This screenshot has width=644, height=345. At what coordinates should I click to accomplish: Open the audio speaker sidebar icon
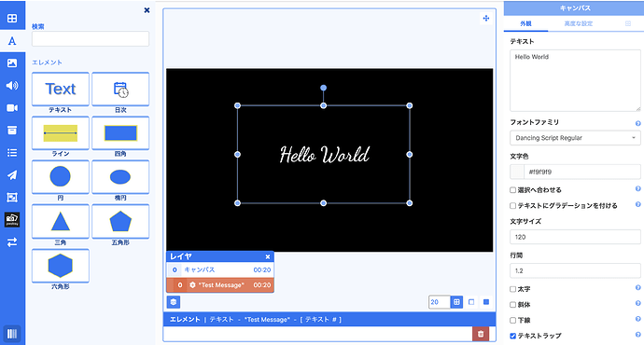tap(12, 86)
